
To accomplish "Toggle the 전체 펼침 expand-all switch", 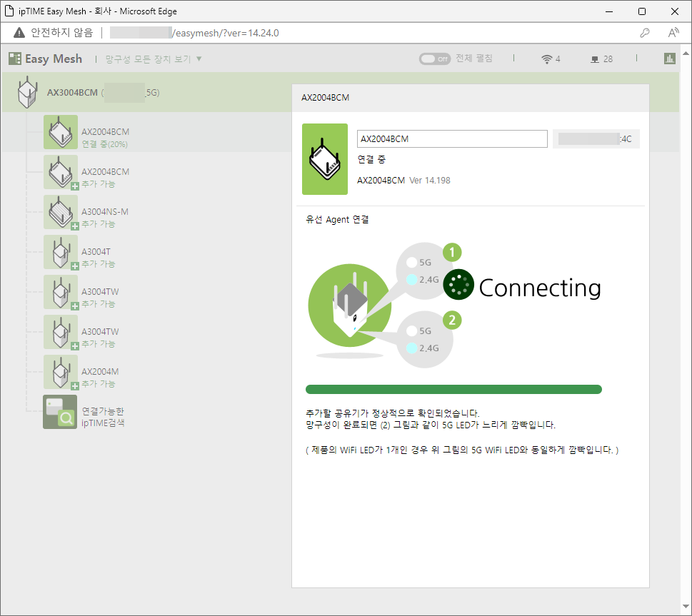I will coord(435,59).
